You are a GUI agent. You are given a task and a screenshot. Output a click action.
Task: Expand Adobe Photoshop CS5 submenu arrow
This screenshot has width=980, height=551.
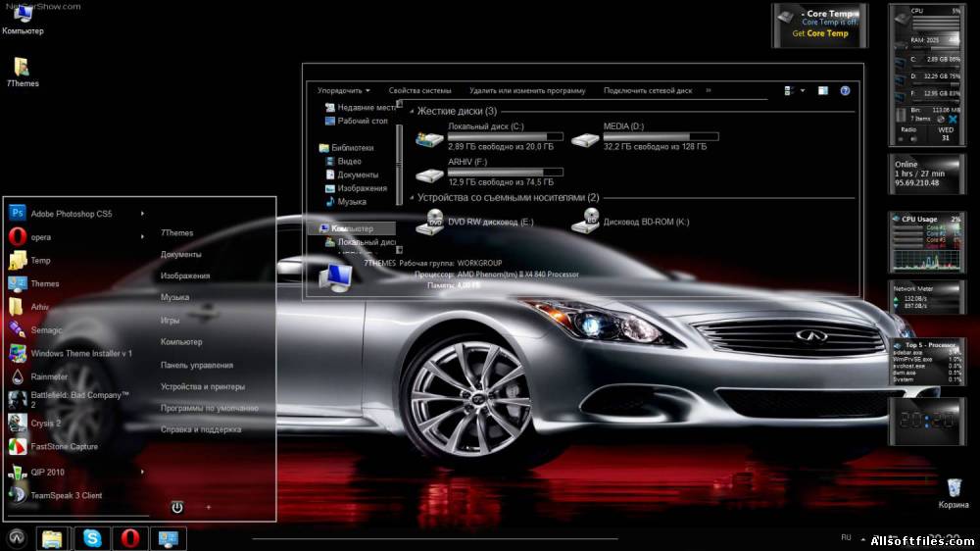click(x=142, y=214)
